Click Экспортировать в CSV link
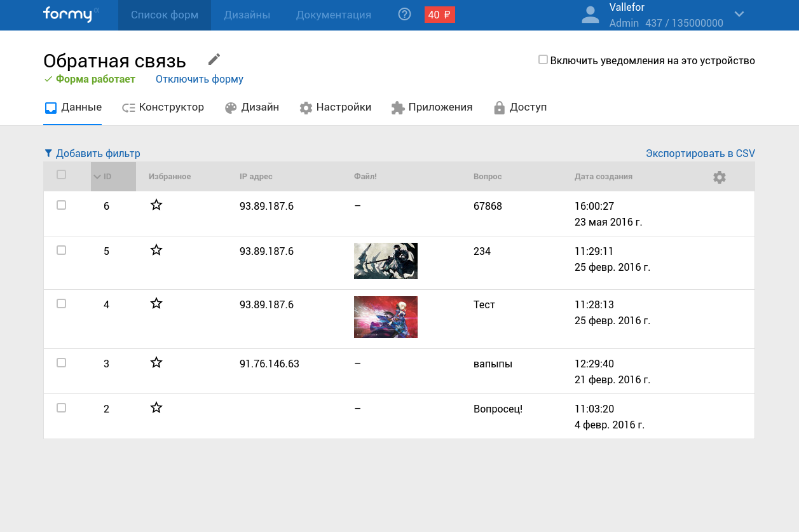799x532 pixels. tap(700, 153)
